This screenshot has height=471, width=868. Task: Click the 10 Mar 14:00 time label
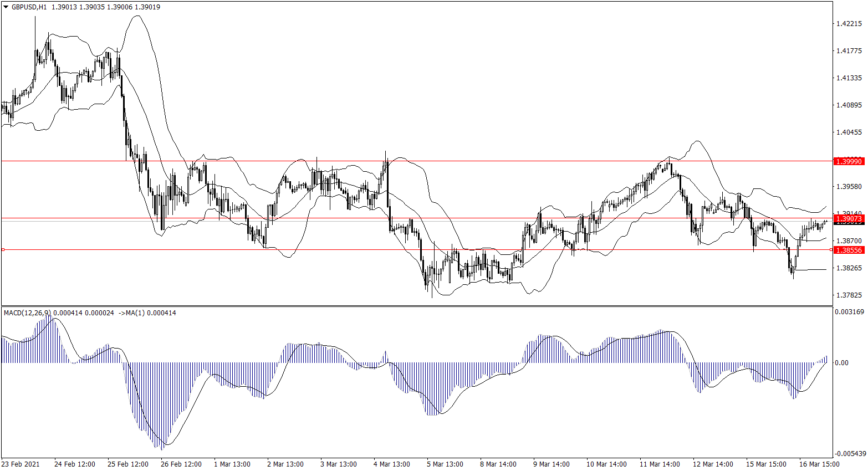coord(606,464)
